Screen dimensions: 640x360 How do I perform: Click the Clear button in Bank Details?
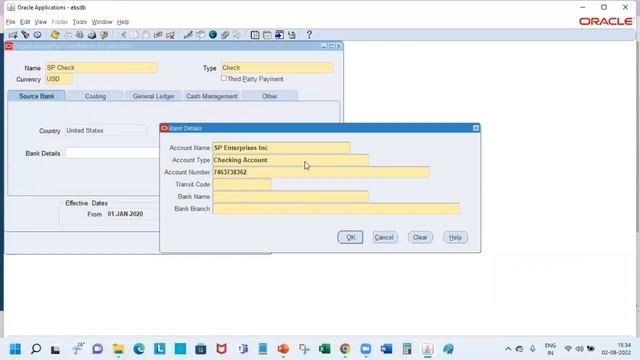420,238
